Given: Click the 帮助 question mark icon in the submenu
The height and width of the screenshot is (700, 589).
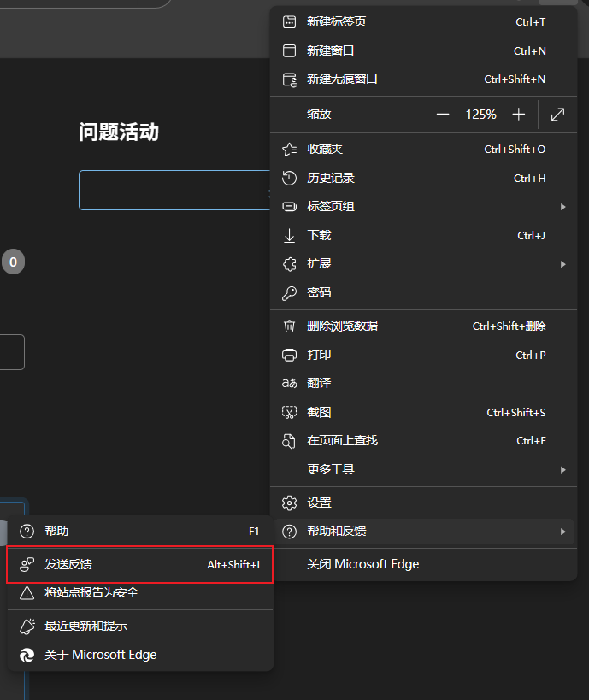Looking at the screenshot, I should click(x=27, y=532).
